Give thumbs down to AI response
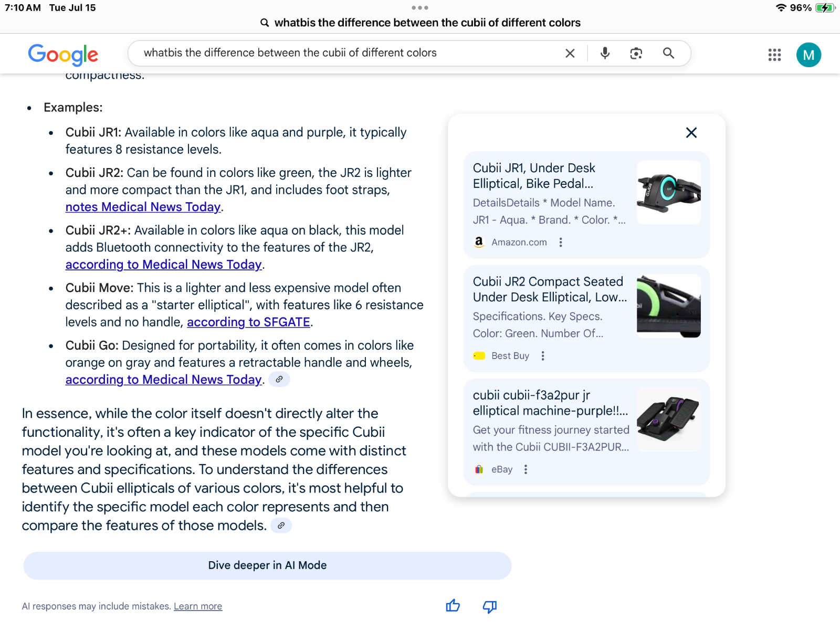This screenshot has height=630, width=840. [490, 606]
